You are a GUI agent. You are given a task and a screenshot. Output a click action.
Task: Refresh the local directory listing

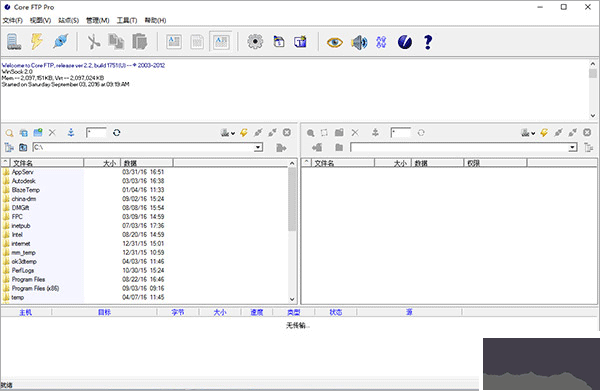point(117,133)
